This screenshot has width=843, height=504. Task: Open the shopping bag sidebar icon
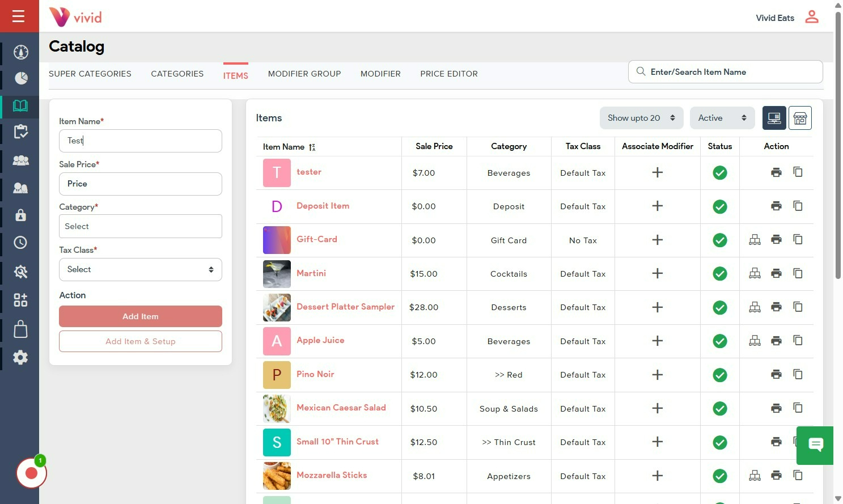[x=20, y=329]
